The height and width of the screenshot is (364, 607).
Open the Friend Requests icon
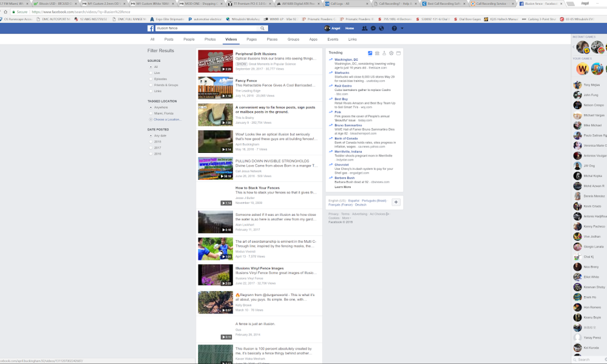364,29
